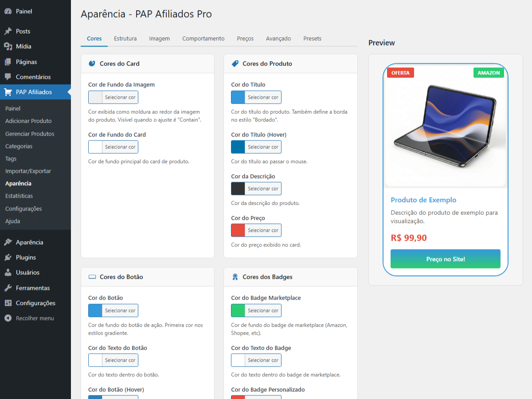Click the Usuários person icon
The height and width of the screenshot is (399, 532).
pos(8,273)
